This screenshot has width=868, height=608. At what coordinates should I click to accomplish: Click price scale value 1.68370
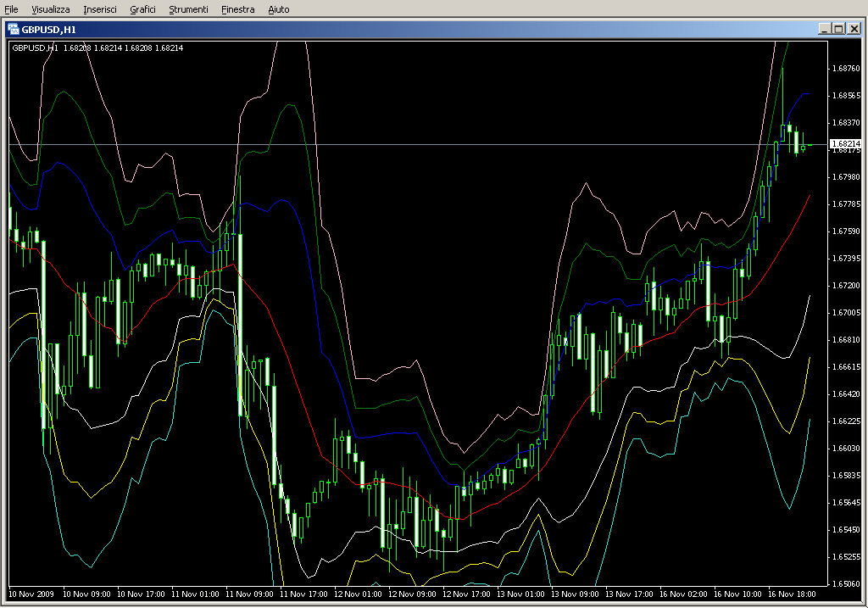[x=847, y=123]
